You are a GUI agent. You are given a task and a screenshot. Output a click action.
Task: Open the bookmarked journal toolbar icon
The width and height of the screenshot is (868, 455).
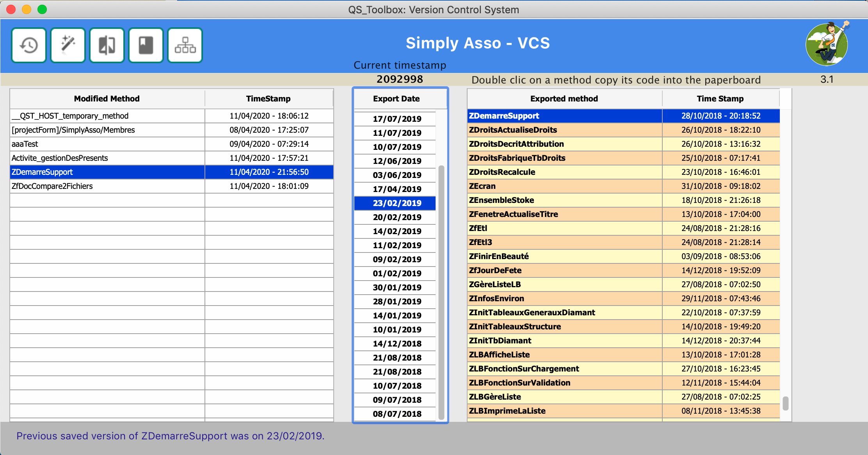[146, 45]
